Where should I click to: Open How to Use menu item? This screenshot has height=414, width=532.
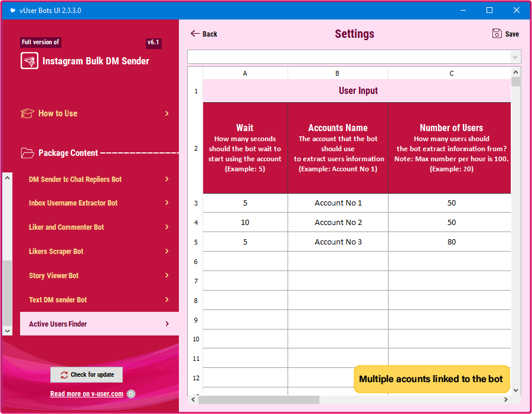[x=95, y=113]
